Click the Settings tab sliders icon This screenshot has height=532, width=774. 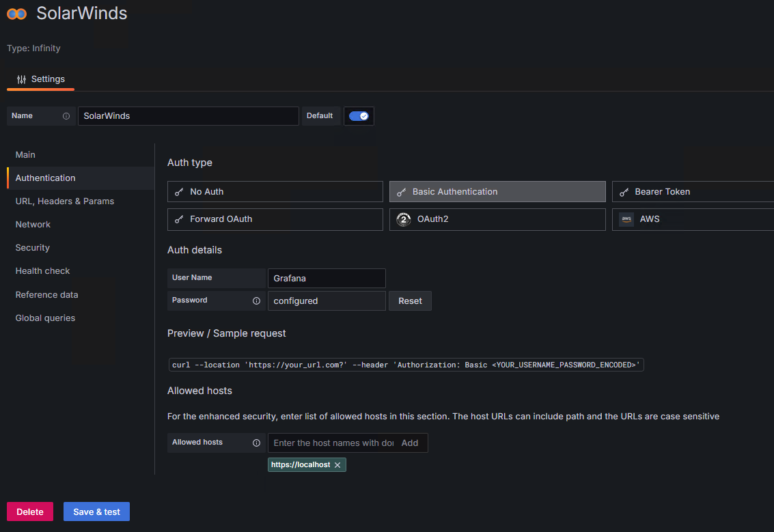coord(21,79)
